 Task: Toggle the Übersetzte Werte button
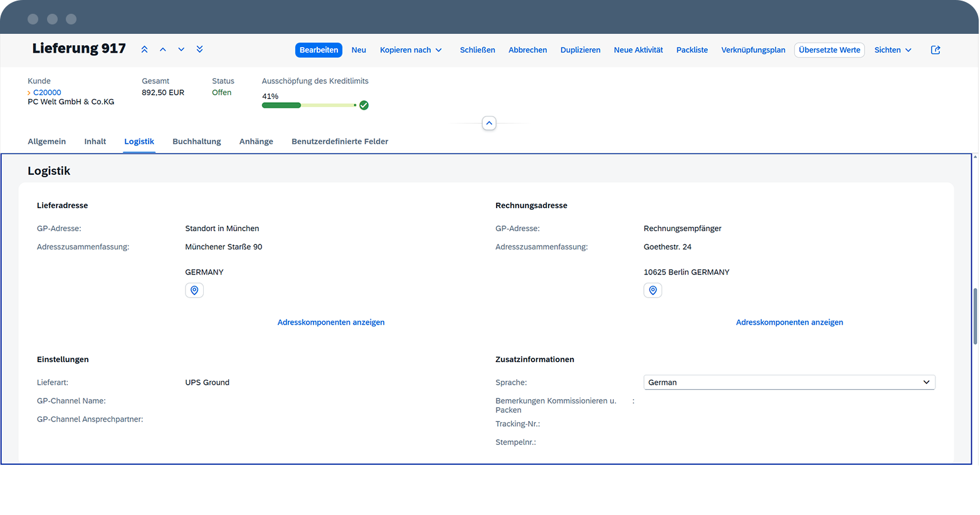click(x=830, y=50)
